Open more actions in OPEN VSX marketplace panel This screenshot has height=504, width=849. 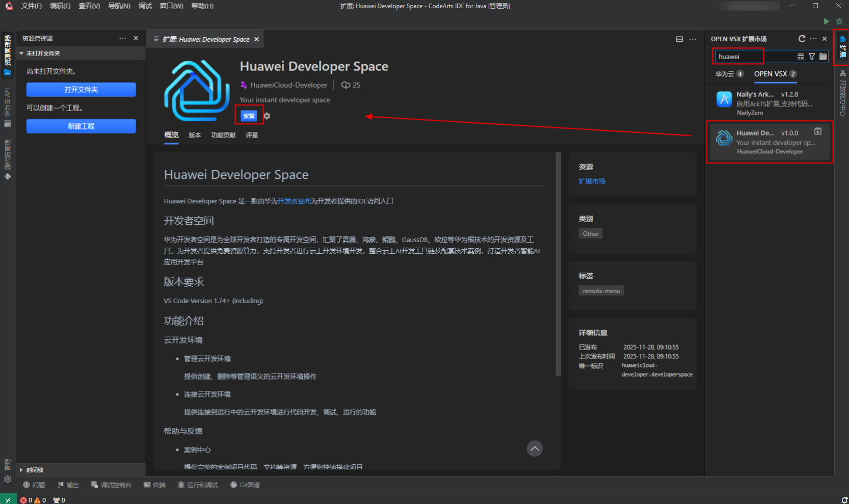coord(813,39)
